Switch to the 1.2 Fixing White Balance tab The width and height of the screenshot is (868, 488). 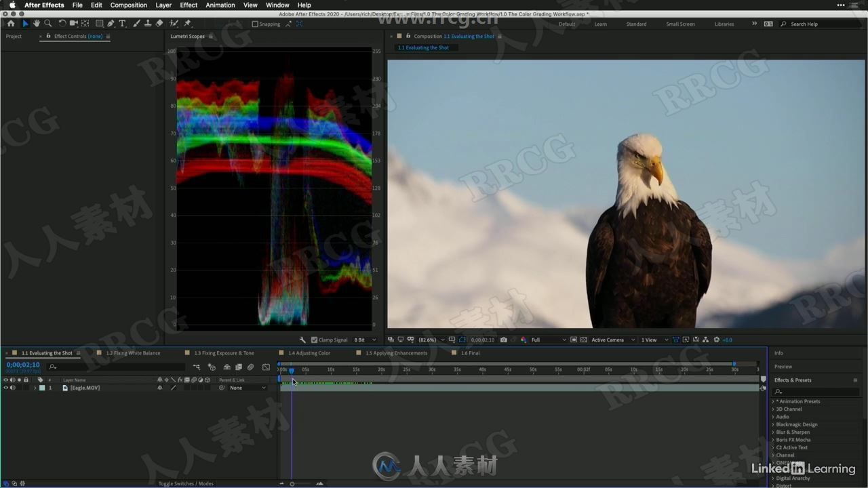pos(133,353)
